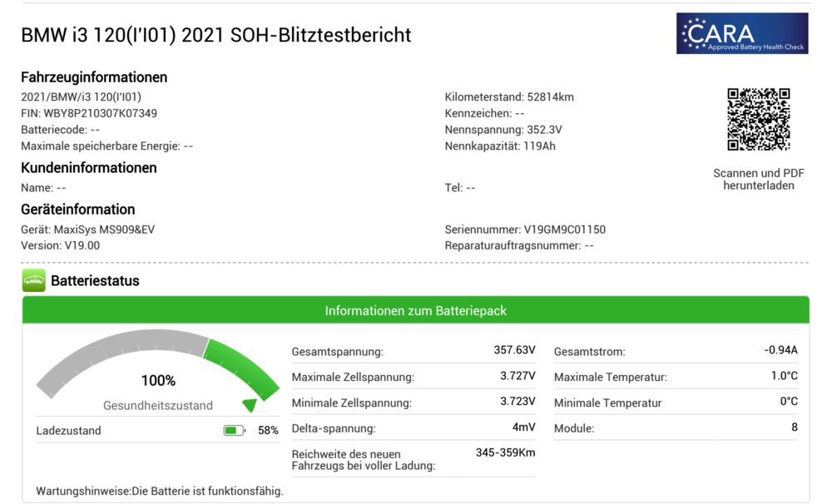Click the report title "BMW i3 120 SOH-Blitztestbericht"
The width and height of the screenshot is (832, 504).
point(216,35)
